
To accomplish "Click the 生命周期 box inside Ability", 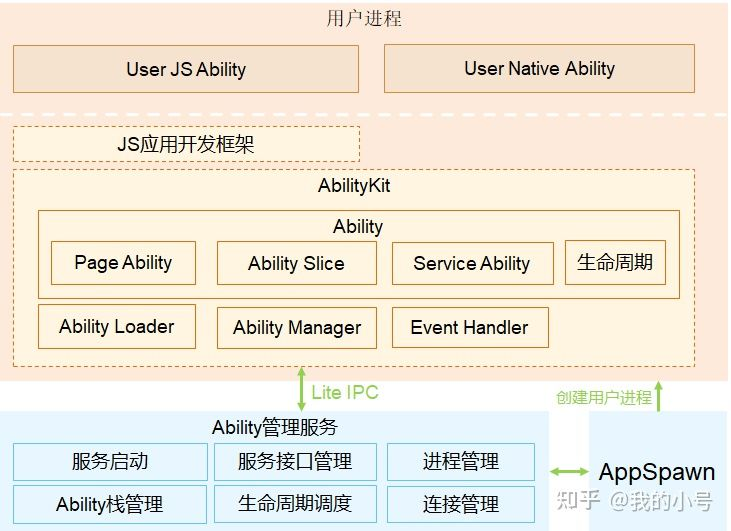I will [x=615, y=262].
